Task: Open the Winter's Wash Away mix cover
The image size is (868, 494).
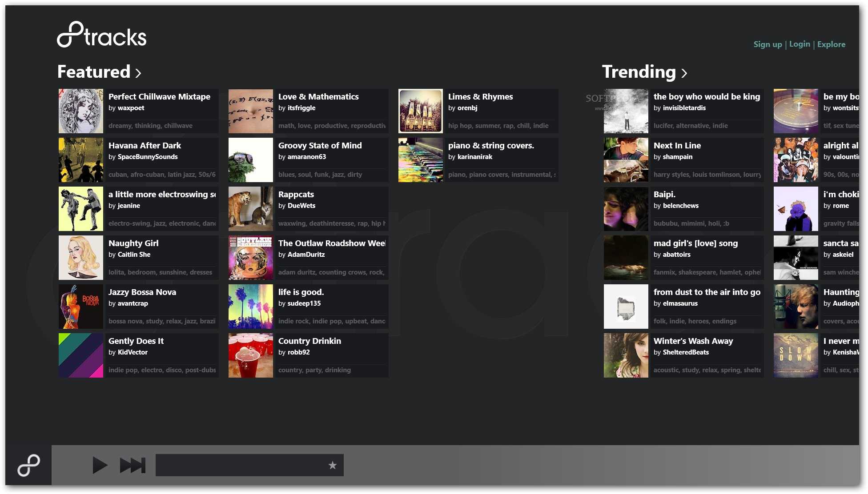Action: click(626, 355)
